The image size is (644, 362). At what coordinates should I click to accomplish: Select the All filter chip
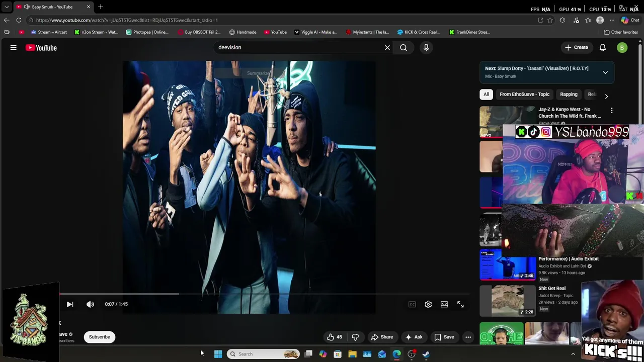pos(486,95)
